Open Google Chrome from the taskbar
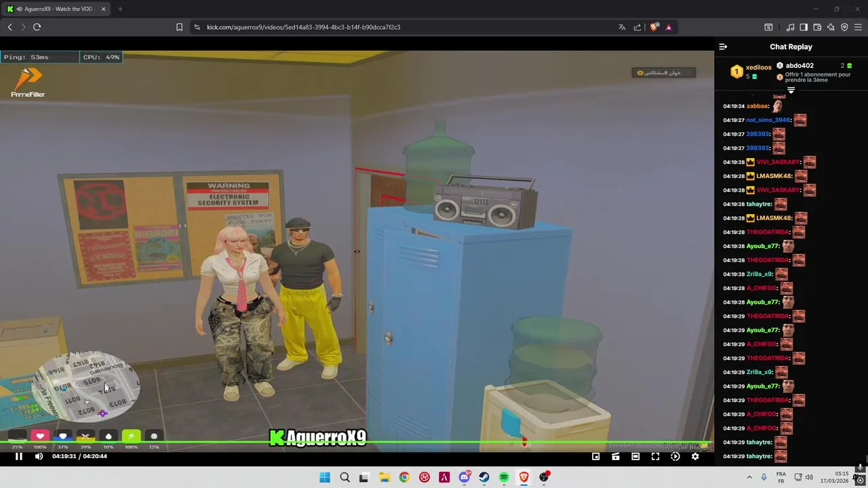 pos(404,477)
